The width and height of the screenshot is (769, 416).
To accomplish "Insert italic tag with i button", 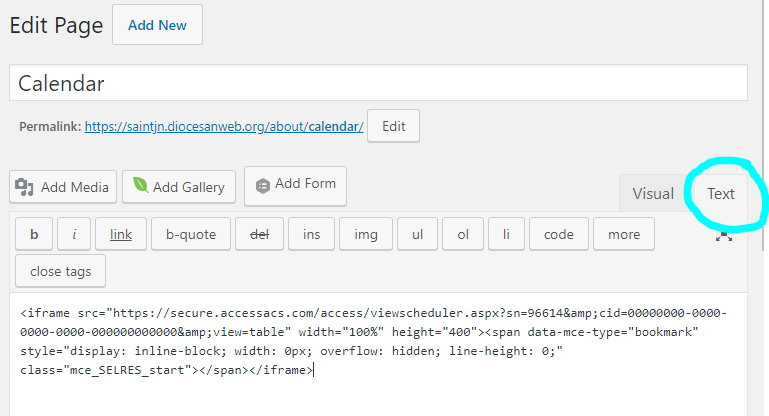I will [74, 234].
